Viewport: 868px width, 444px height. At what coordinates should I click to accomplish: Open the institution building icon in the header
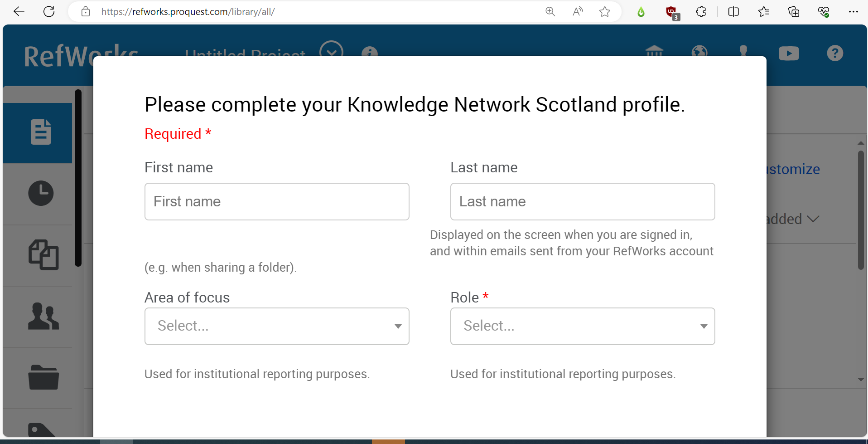click(654, 51)
